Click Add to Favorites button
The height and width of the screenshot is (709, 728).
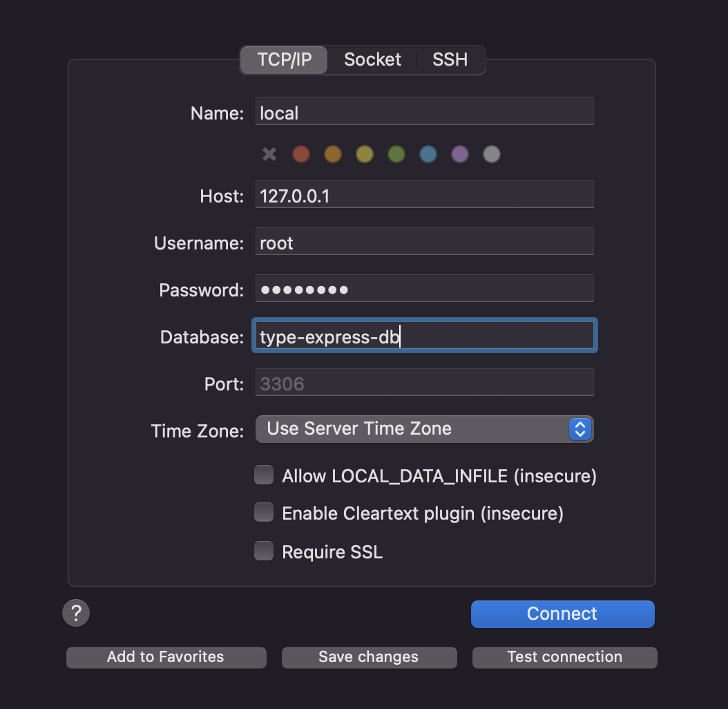166,657
